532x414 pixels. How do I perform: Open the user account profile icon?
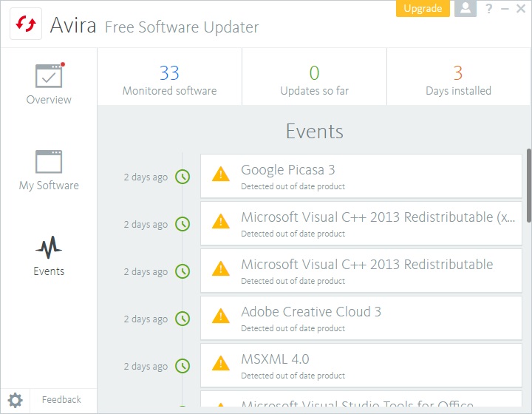coord(465,8)
